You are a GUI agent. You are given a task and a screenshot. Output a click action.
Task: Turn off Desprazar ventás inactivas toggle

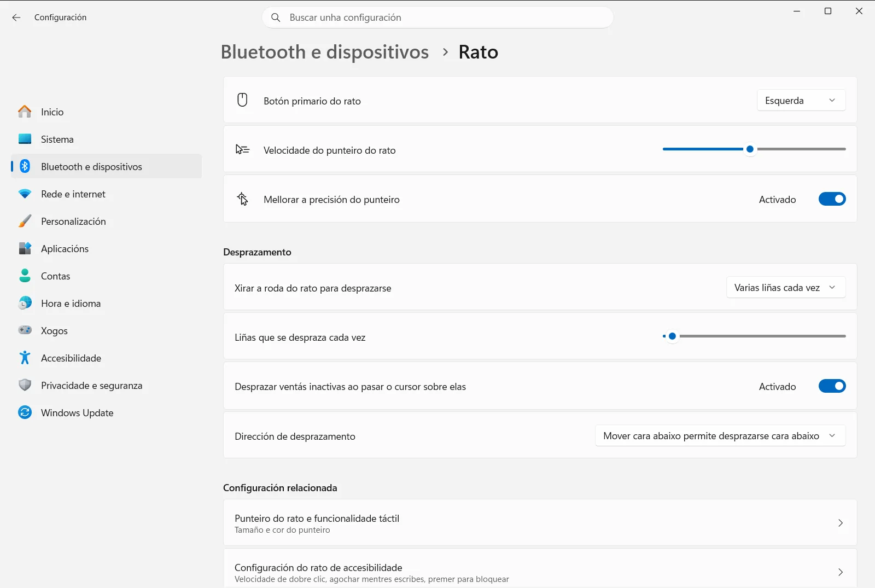tap(832, 386)
